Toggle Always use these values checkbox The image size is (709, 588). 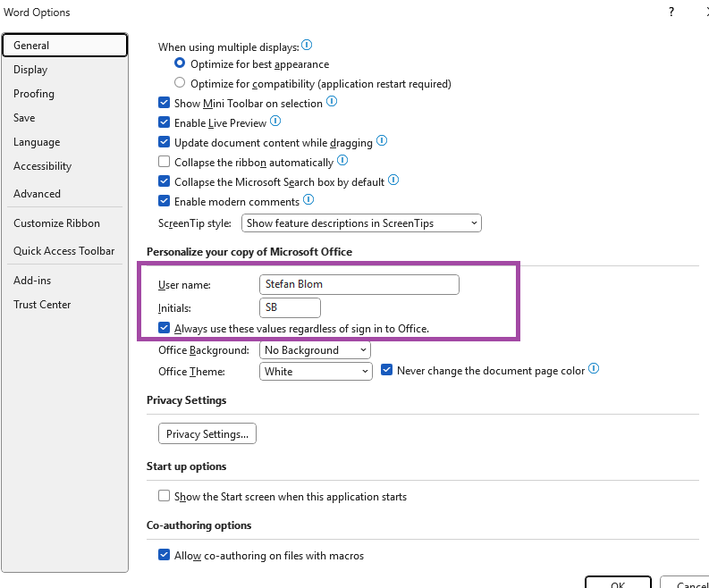pyautogui.click(x=165, y=328)
